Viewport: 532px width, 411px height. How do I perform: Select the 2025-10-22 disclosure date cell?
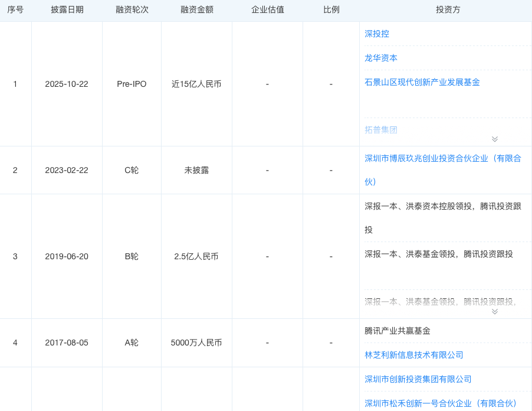point(67,84)
